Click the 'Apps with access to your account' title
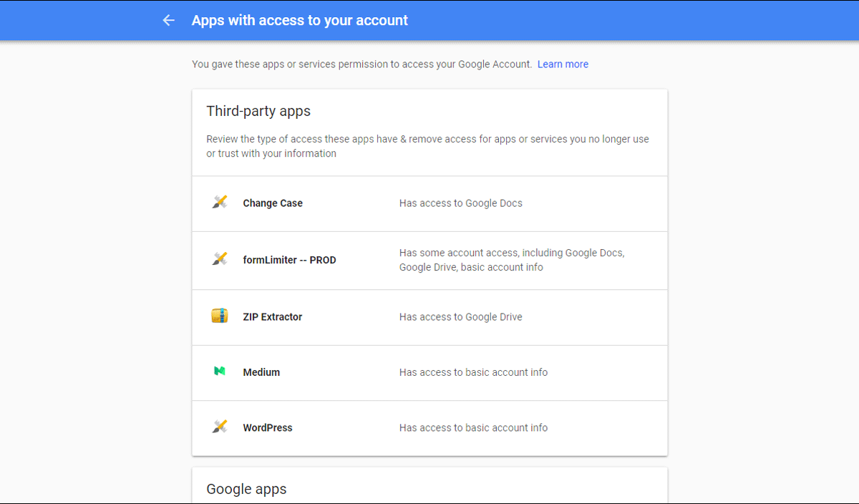859x504 pixels. click(x=299, y=21)
